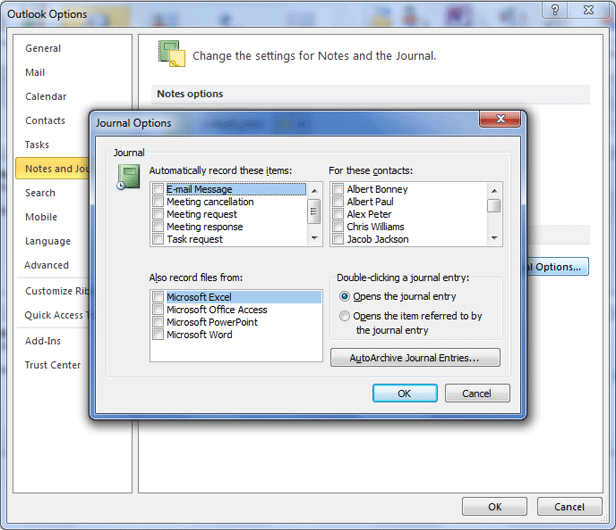The width and height of the screenshot is (616, 530).
Task: Open Add-Ins options
Action: tap(43, 341)
